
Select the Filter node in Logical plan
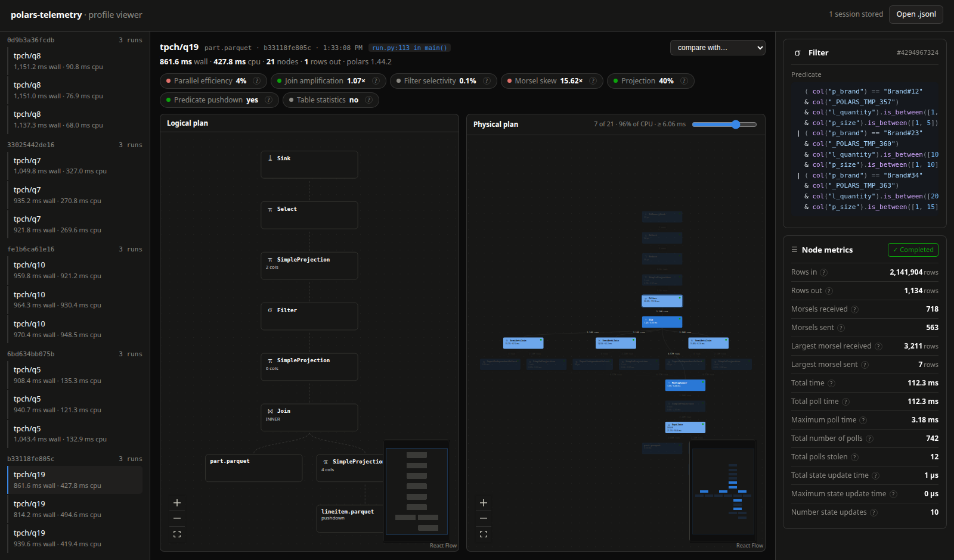(x=309, y=316)
